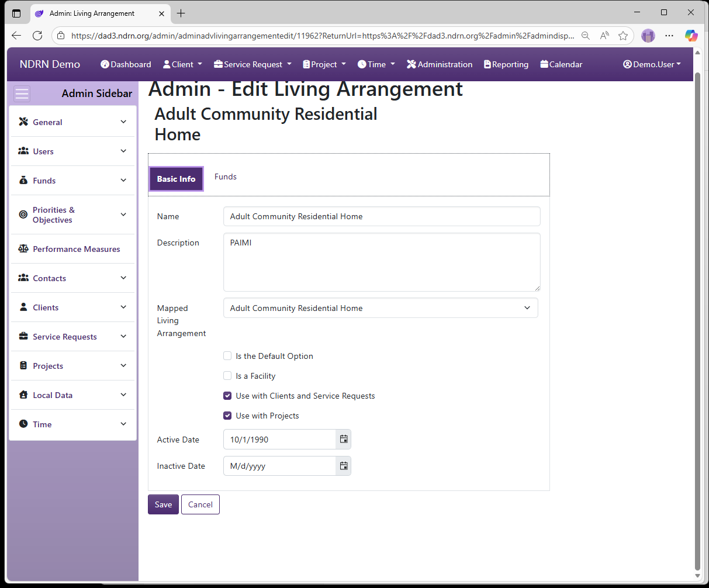Click the Performance Measures scale icon
This screenshot has width=709, height=588.
[23, 248]
